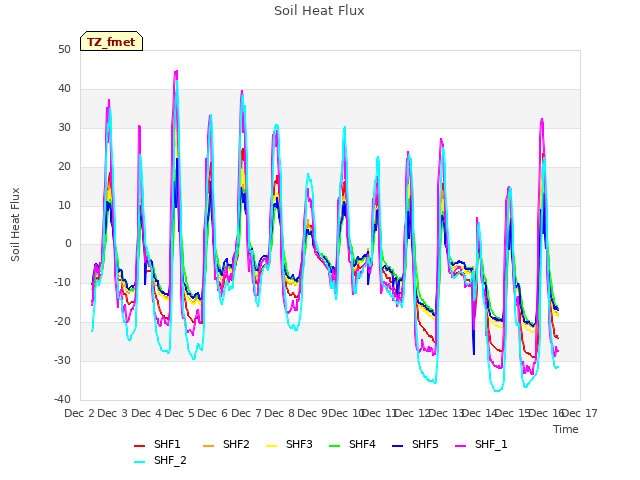The width and height of the screenshot is (640, 480).
Task: Click the Dec 16 x-axis date label
Action: [546, 413]
